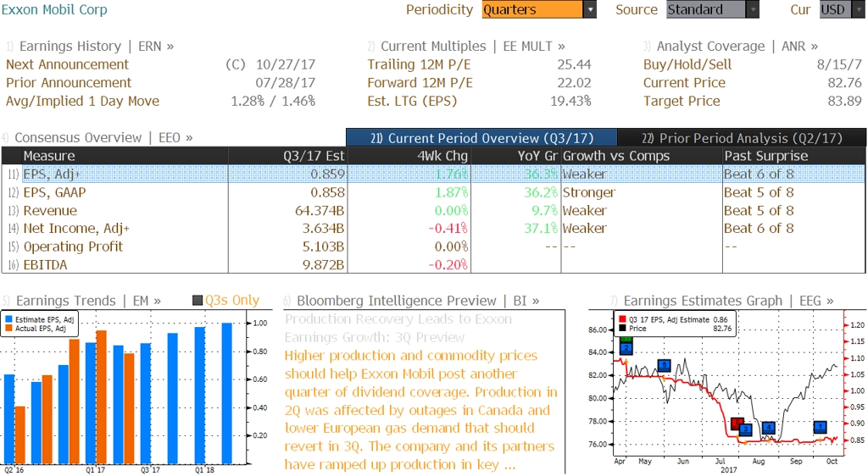Click the red Q3 17 EPS estimate legend swatch
This screenshot has width=868, height=476.
[622, 319]
